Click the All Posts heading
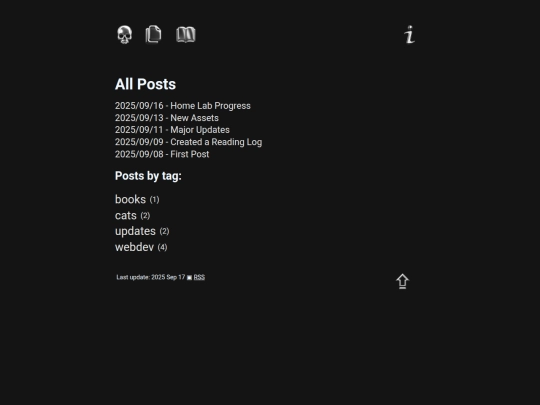The image size is (540, 405). coord(145,84)
